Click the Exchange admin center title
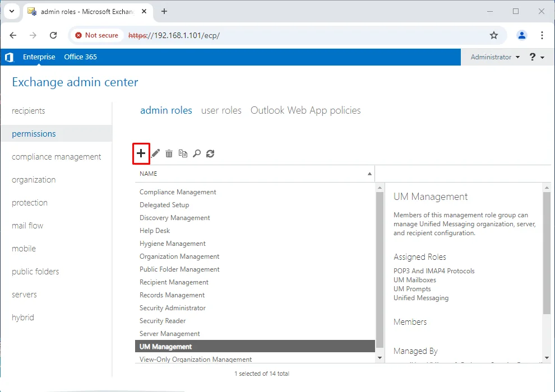 point(75,82)
